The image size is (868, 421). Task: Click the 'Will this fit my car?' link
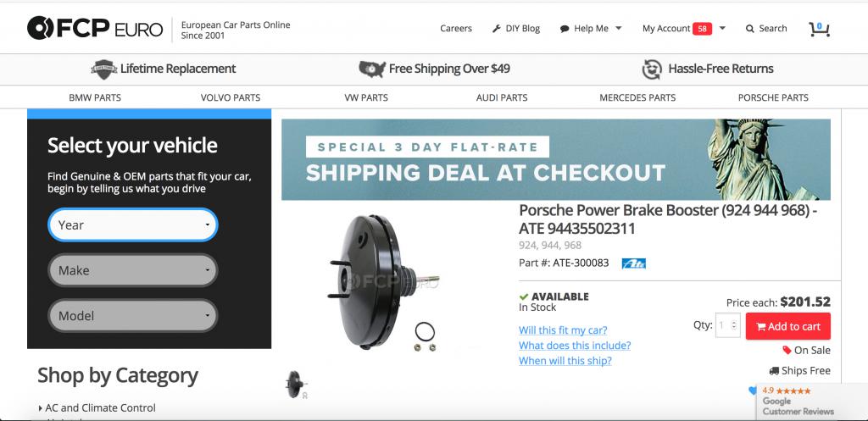tap(563, 330)
